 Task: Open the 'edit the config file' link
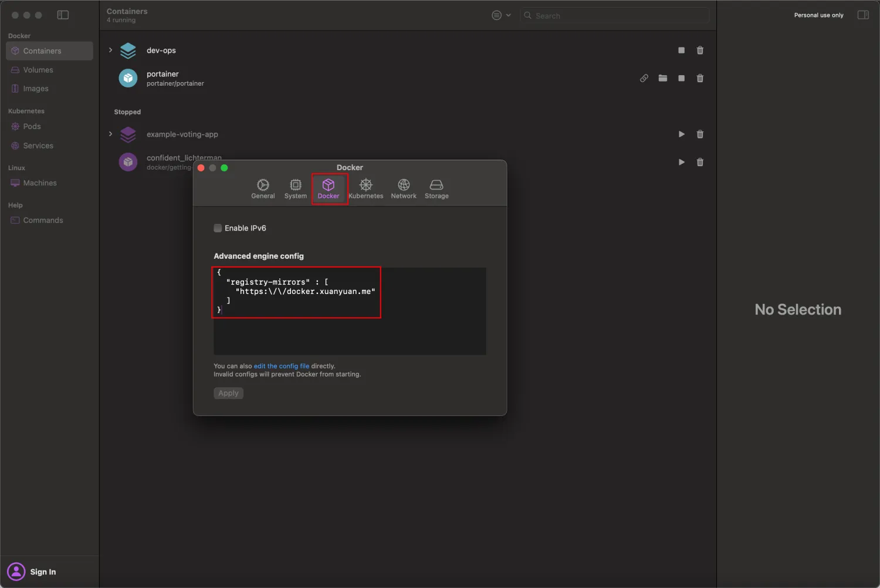click(x=282, y=366)
